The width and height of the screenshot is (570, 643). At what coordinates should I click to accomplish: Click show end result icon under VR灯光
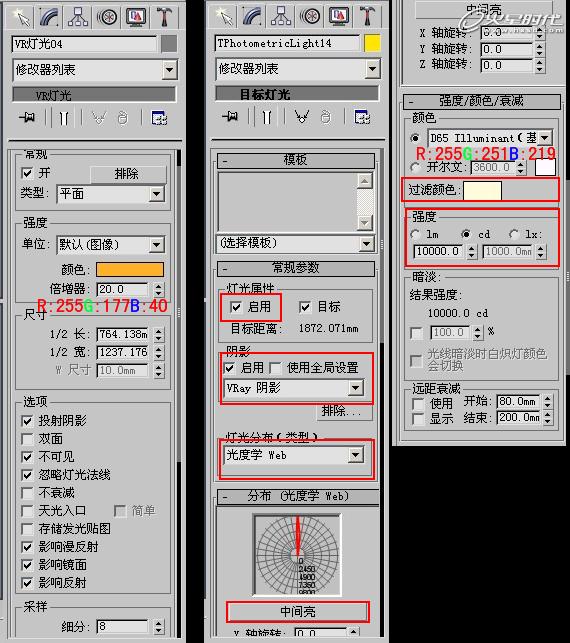coord(64,118)
